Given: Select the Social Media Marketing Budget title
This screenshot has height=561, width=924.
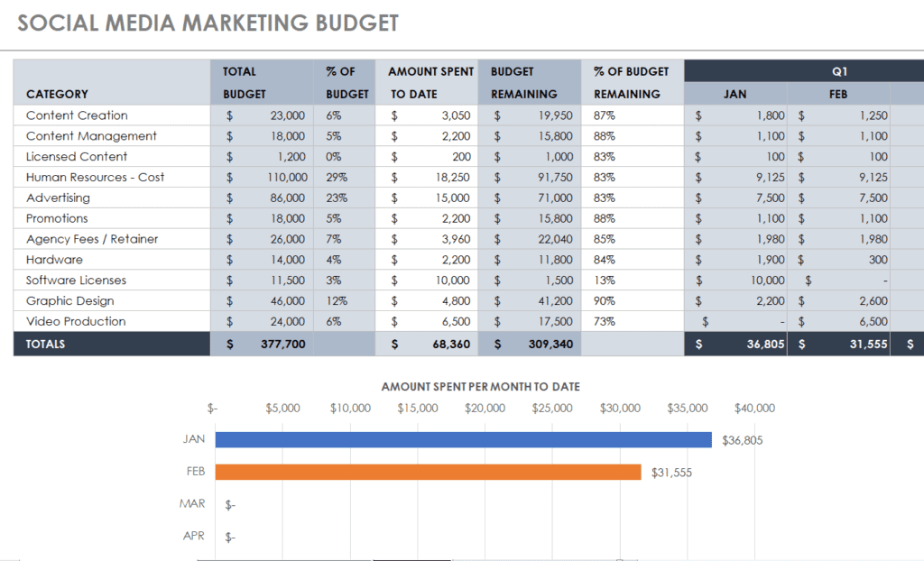Looking at the screenshot, I should click(208, 23).
